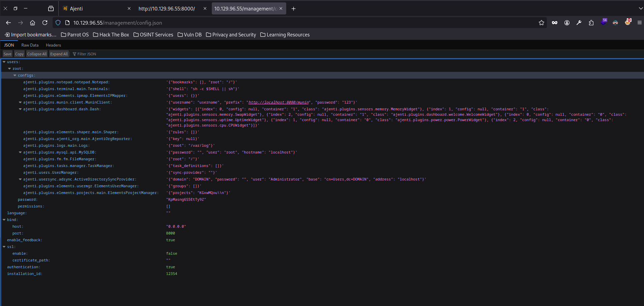
Task: Open Import bookmarks item
Action: 30,35
